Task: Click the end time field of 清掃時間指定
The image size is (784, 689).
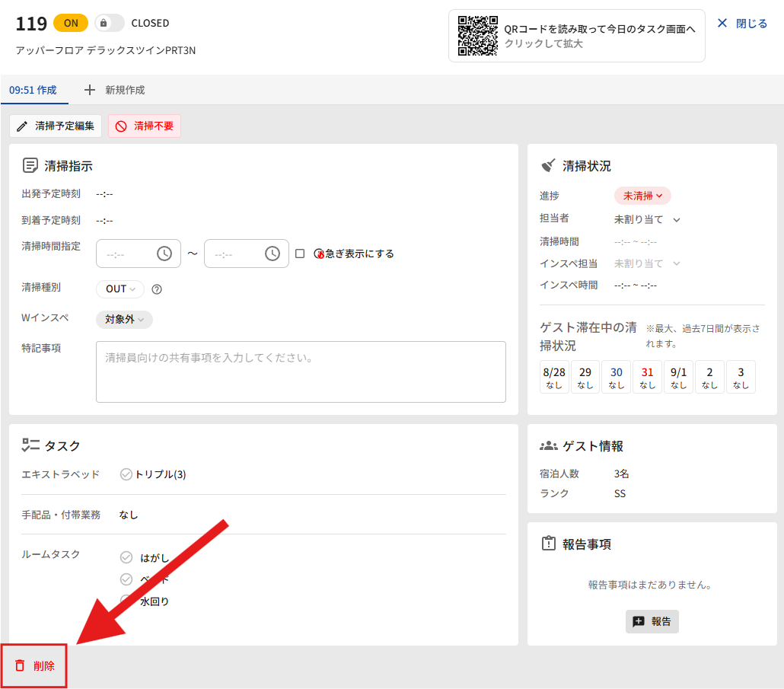Action: (x=247, y=254)
